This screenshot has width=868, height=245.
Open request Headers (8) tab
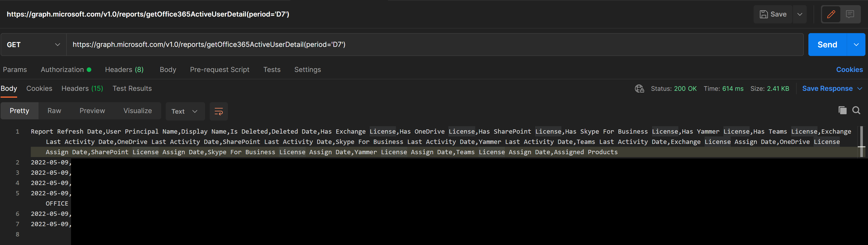pos(124,69)
